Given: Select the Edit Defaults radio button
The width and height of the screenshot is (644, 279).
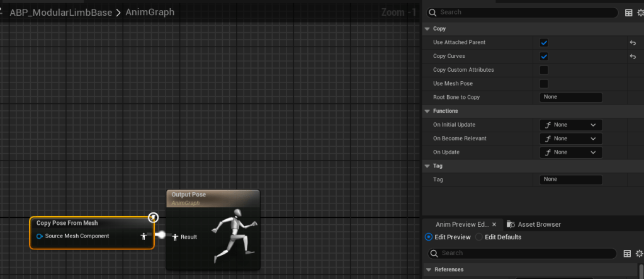Looking at the screenshot, I should (x=479, y=237).
